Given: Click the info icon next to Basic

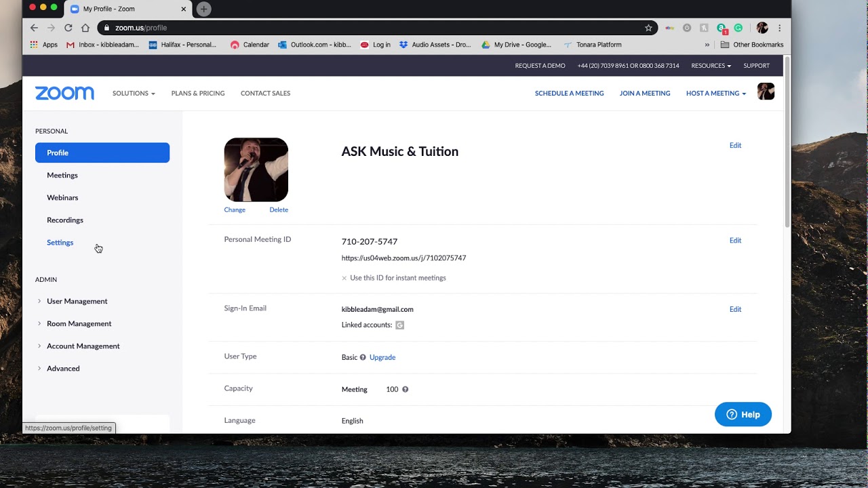Looking at the screenshot, I should (x=363, y=357).
